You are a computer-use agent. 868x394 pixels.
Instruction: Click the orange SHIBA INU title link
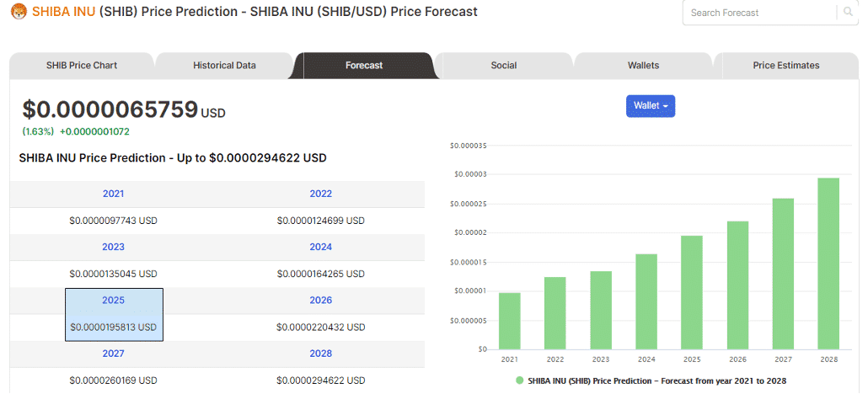64,12
